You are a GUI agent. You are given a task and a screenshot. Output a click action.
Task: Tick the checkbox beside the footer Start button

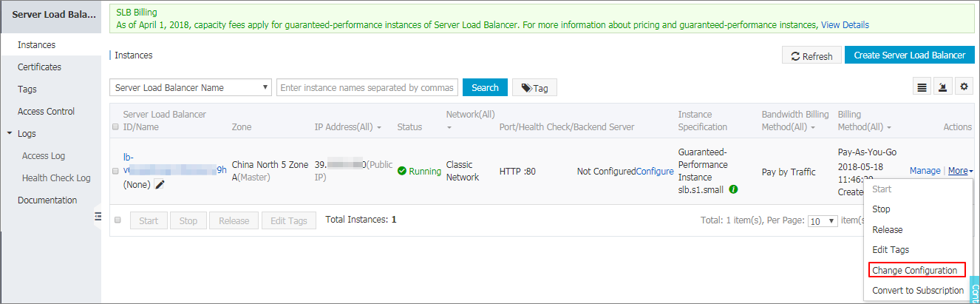(x=118, y=220)
